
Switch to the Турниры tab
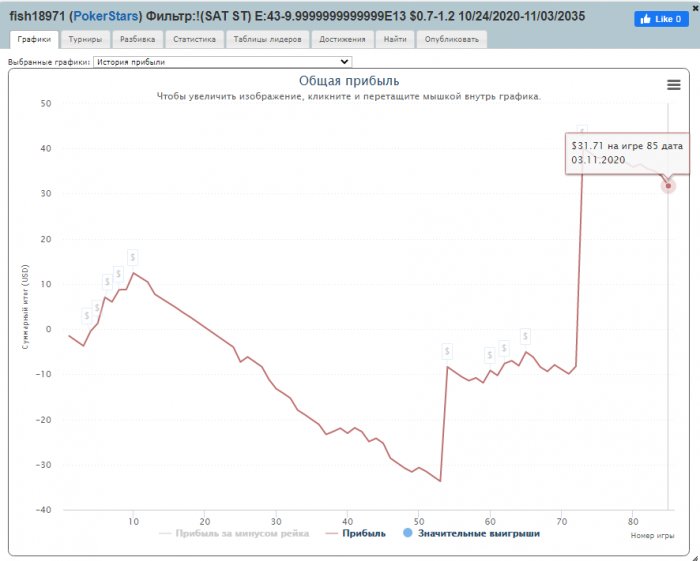(x=85, y=39)
